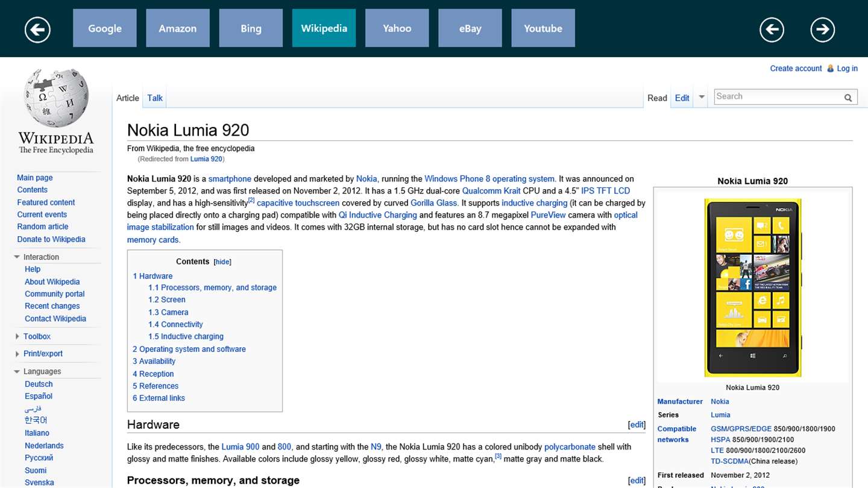
Task: Open the smartphone link in intro paragraph
Action: tap(230, 179)
